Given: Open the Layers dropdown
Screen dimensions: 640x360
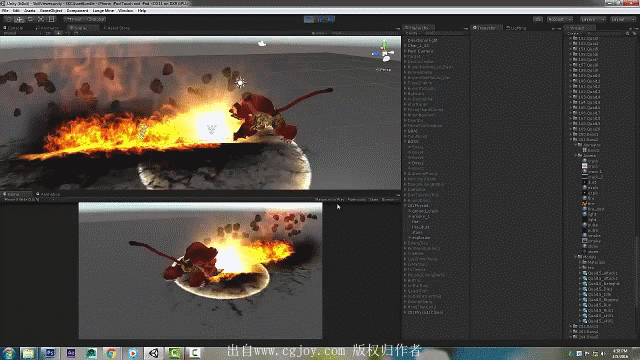Looking at the screenshot, I should (593, 19).
